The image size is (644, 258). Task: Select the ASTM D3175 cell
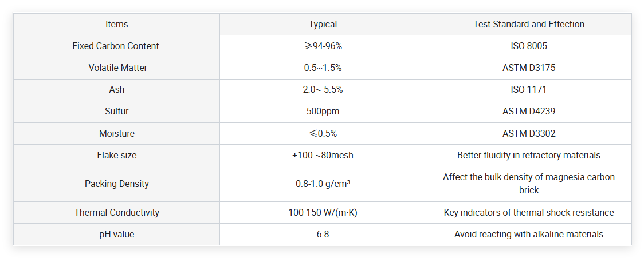[x=528, y=68]
